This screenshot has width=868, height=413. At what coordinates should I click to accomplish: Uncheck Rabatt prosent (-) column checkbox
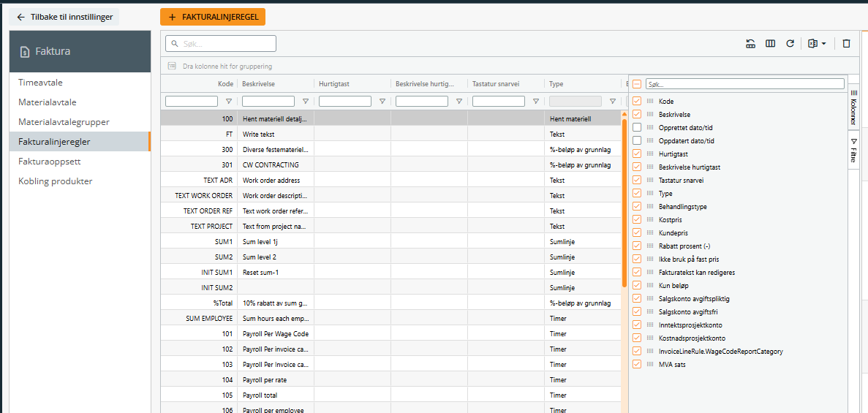tap(637, 246)
